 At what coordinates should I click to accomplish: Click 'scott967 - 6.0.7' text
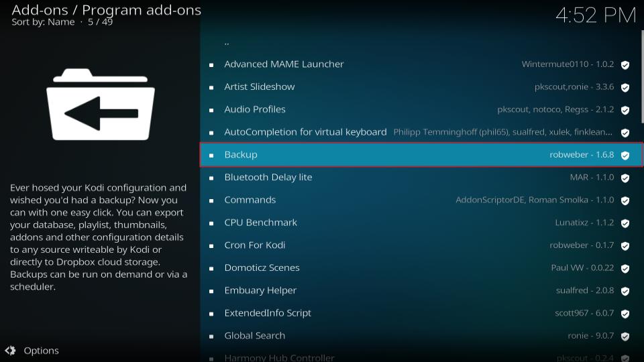point(584,313)
